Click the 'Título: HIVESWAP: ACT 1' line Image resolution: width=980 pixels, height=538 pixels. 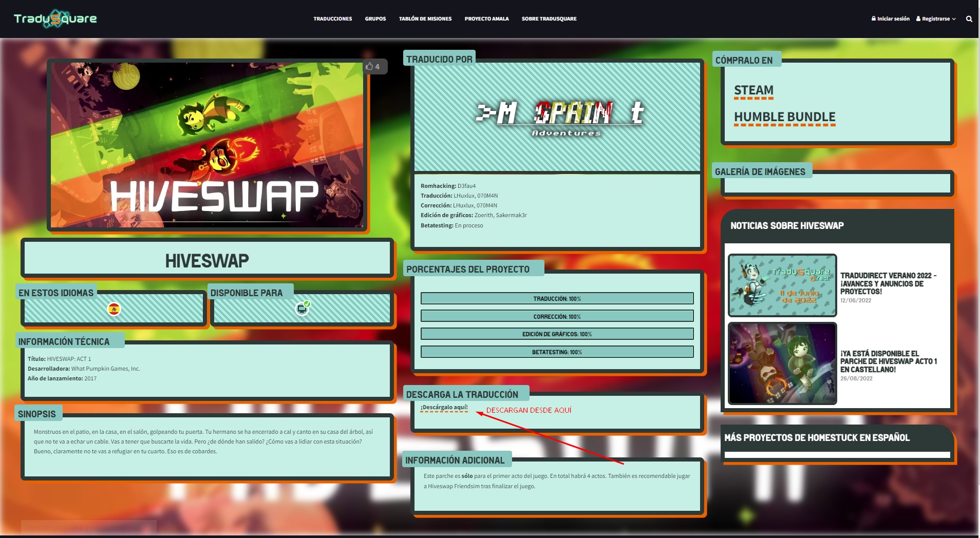point(59,359)
